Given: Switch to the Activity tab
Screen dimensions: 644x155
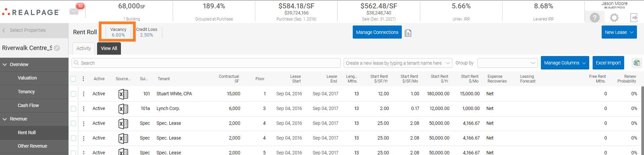Looking at the screenshot, I should [x=84, y=48].
